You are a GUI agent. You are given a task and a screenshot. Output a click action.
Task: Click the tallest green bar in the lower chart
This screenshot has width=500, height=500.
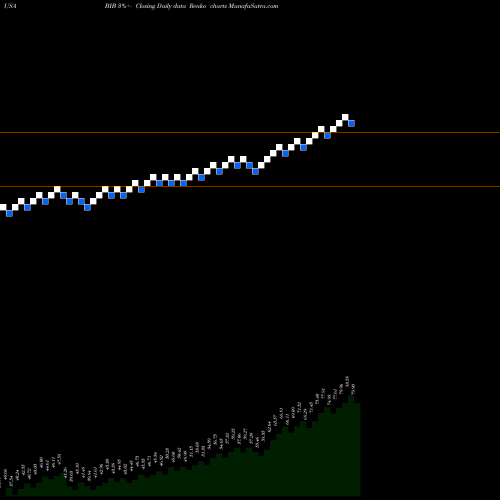coord(351,446)
